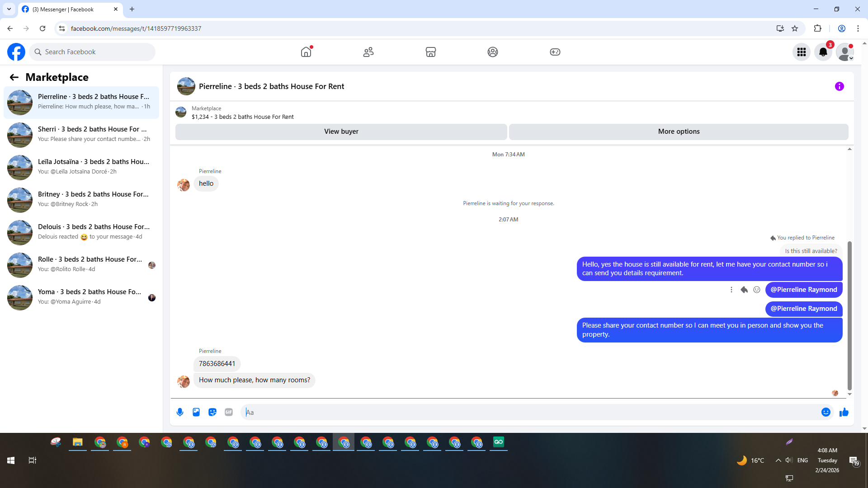Open the sticker picker icon
Image resolution: width=868 pixels, height=488 pixels.
tap(212, 412)
